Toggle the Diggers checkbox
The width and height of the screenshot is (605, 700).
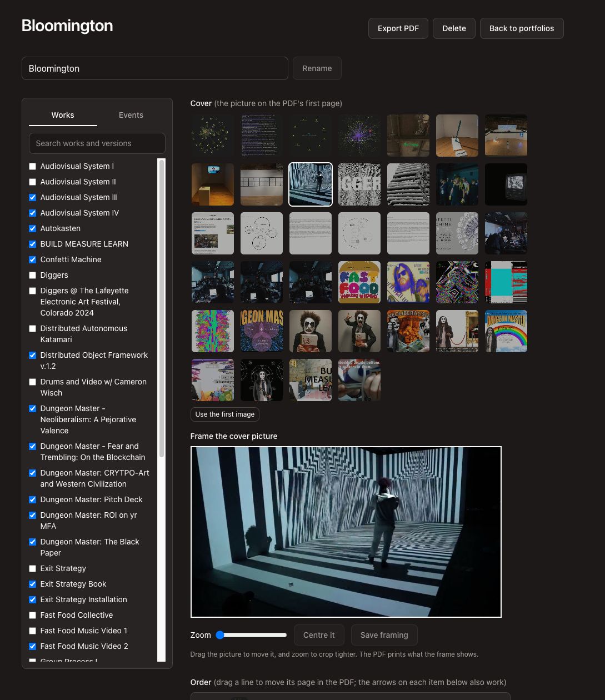coord(32,275)
